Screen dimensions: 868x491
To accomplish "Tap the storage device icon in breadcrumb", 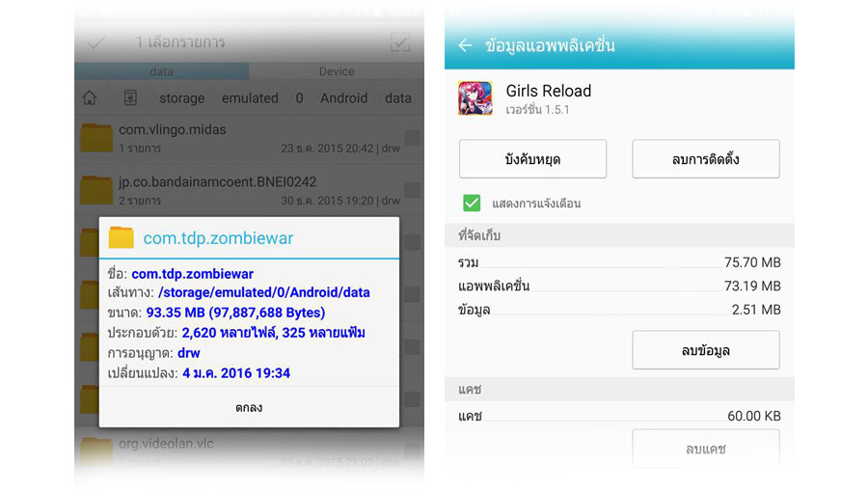I will 130,98.
